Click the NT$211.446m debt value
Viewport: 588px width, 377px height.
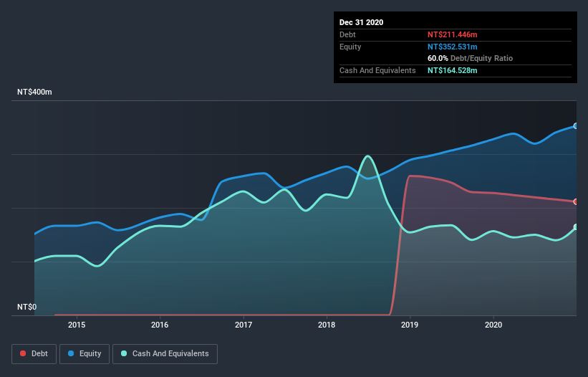coord(452,34)
